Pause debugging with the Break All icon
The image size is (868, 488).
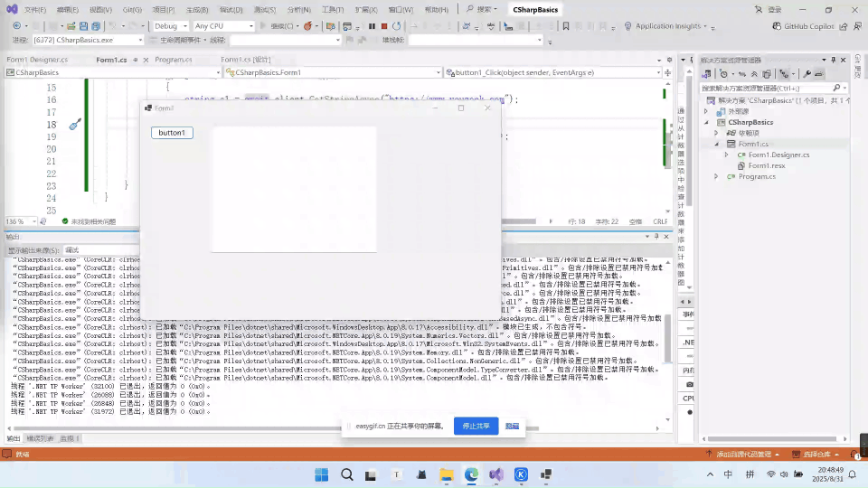[372, 26]
